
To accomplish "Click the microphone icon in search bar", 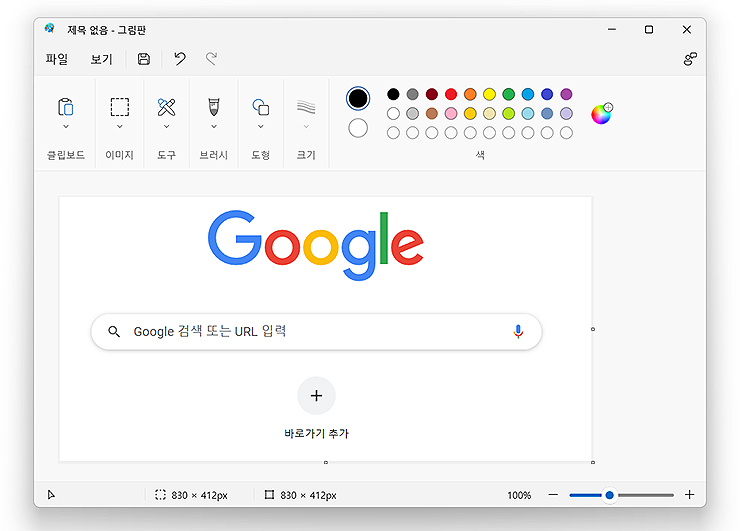I will tap(518, 332).
